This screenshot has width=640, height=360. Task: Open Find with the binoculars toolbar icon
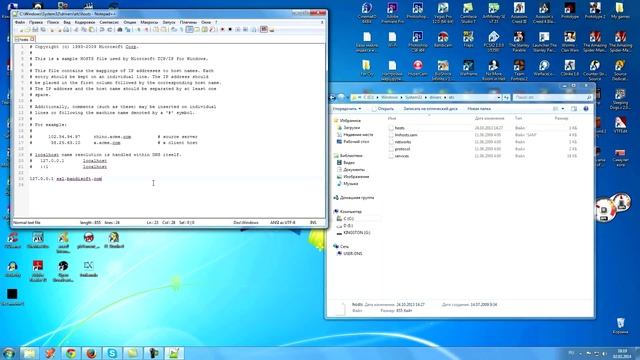[x=120, y=29]
